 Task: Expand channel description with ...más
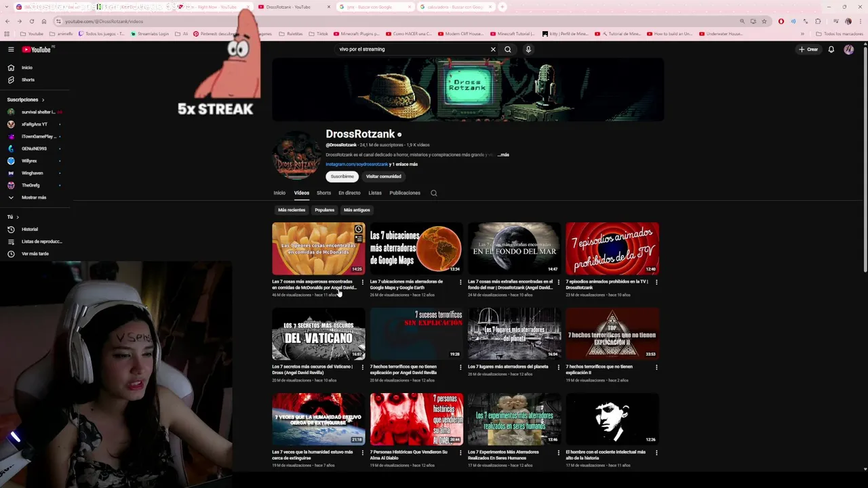(503, 155)
